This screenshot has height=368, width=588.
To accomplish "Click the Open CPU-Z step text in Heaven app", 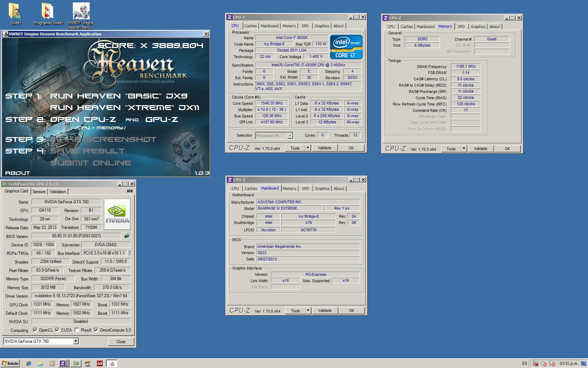I will 83,120.
